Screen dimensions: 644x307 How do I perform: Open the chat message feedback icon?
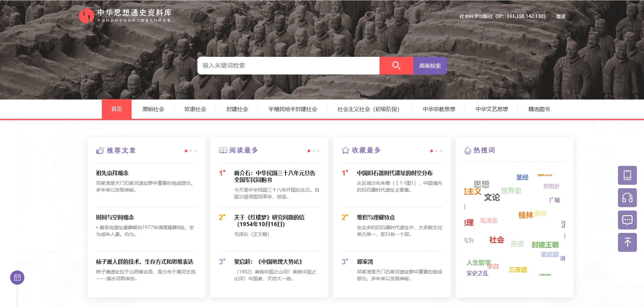pos(627,220)
